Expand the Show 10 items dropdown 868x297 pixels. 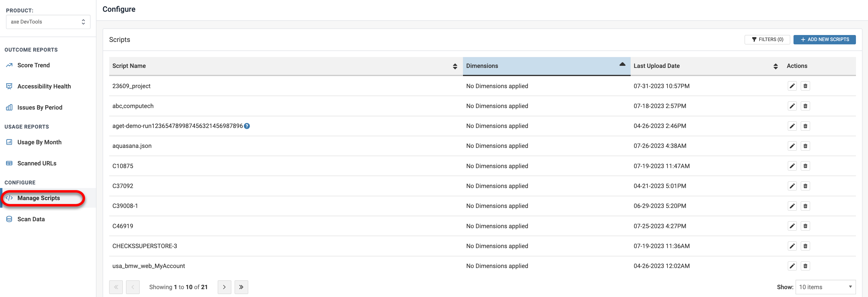tap(825, 287)
